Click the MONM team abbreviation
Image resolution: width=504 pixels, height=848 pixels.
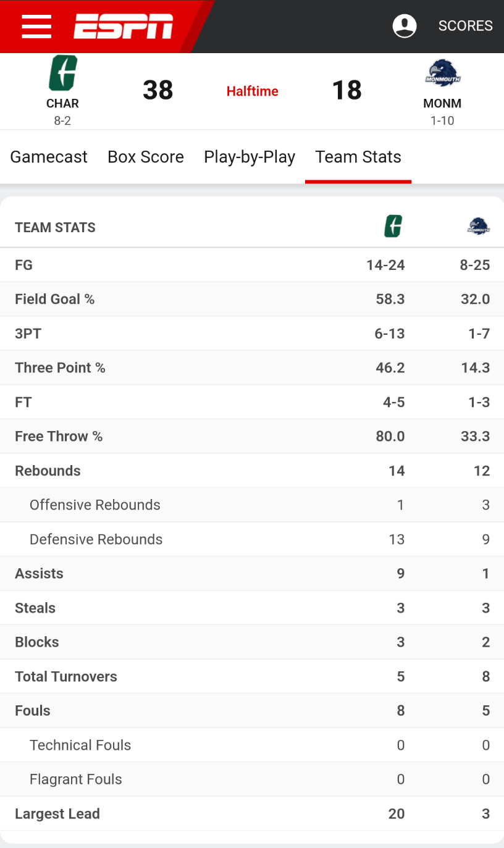point(442,103)
